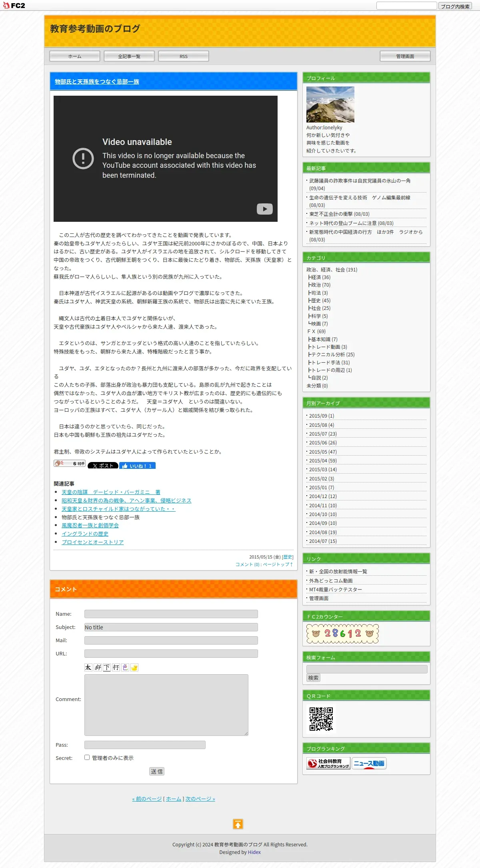Viewport: 480px width, 868px height.
Task: Click the URL input field
Action: [171, 653]
